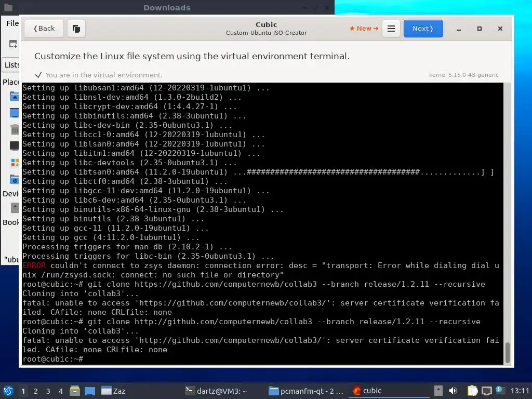Viewport: 532px width, 399px height.
Task: Click show desktop icon in taskbar
Action: [x=90, y=391]
